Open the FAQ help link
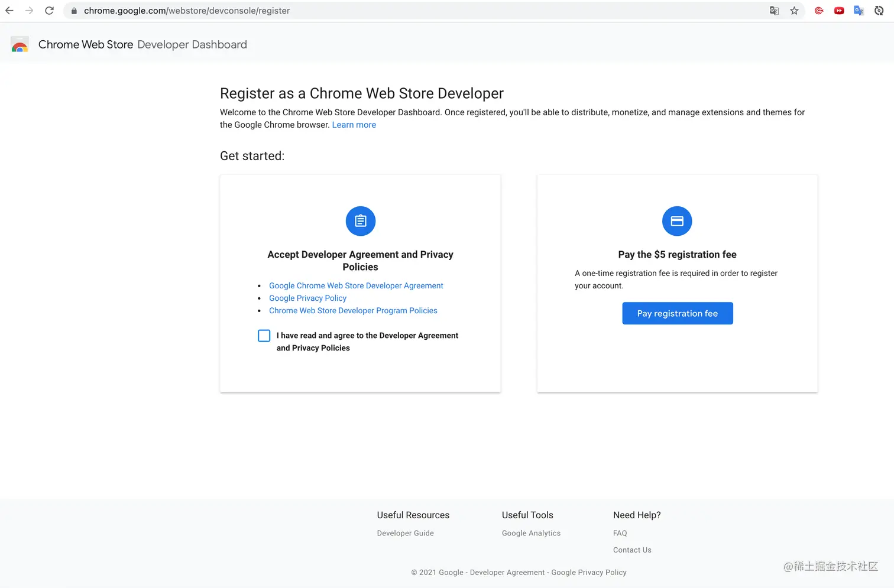 coord(620,533)
